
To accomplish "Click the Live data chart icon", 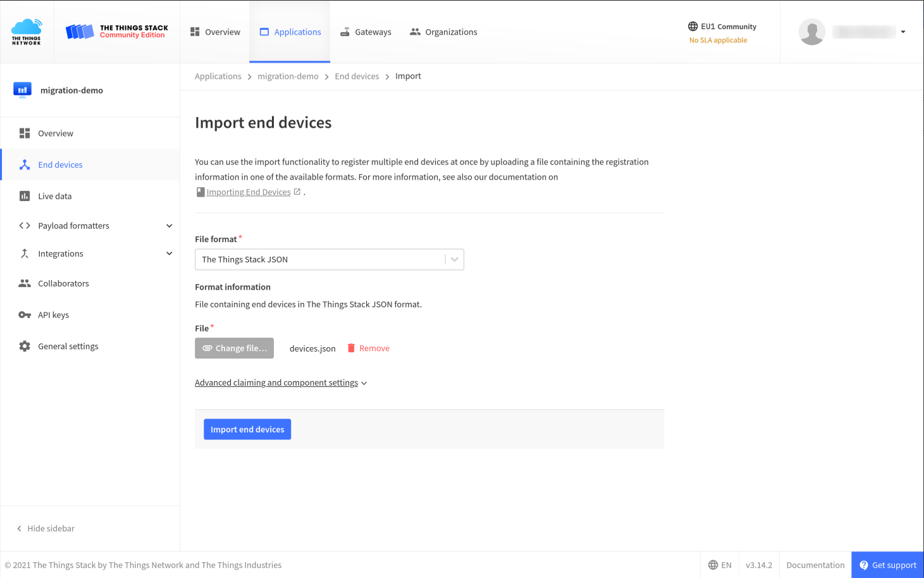I will (x=25, y=196).
